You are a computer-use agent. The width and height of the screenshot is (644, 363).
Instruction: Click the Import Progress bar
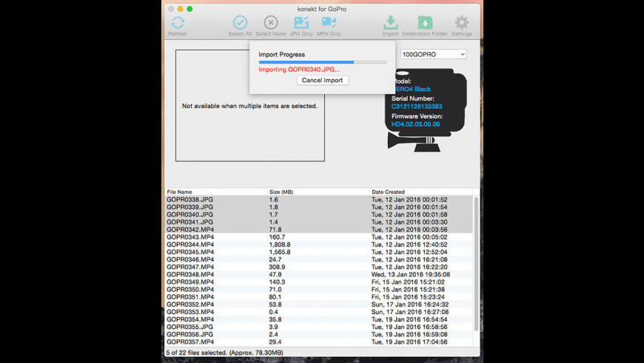323,62
